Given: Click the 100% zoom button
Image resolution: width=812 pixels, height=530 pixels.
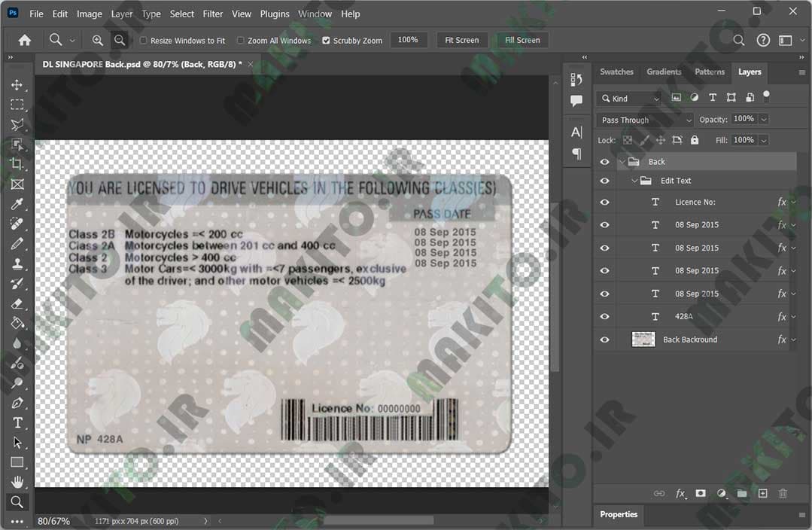Looking at the screenshot, I should click(x=408, y=40).
